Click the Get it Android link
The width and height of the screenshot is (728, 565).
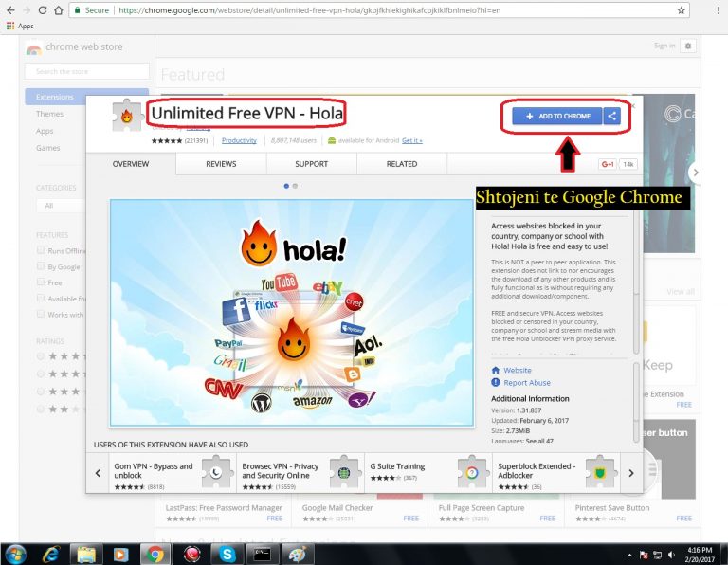[x=411, y=140]
